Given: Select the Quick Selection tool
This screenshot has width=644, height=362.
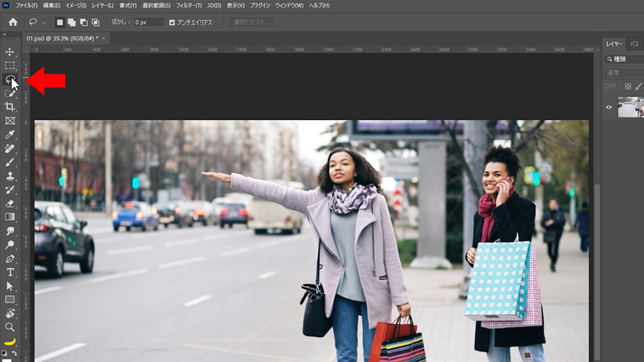Looking at the screenshot, I should click(x=10, y=93).
